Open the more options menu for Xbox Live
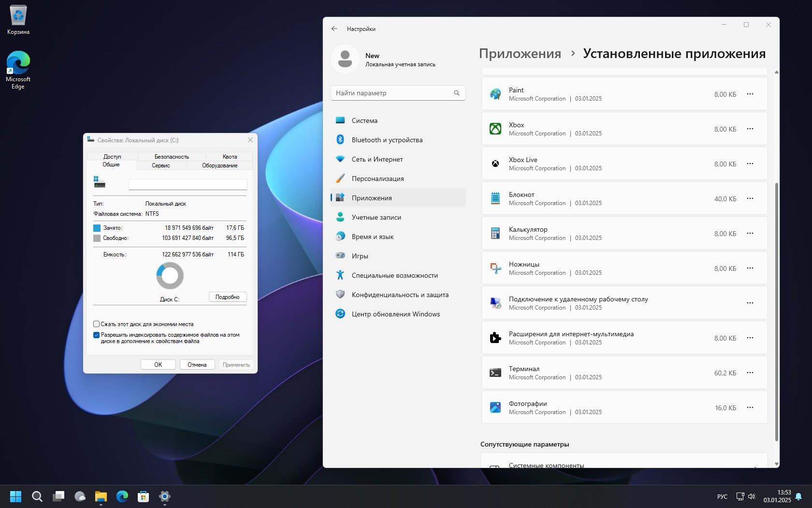This screenshot has height=508, width=812. 750,164
